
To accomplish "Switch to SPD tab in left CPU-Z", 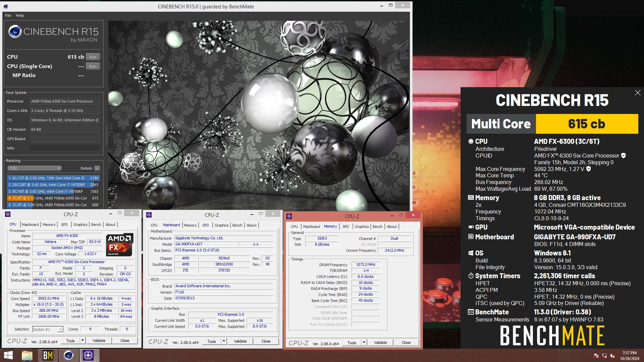I will pos(64,225).
